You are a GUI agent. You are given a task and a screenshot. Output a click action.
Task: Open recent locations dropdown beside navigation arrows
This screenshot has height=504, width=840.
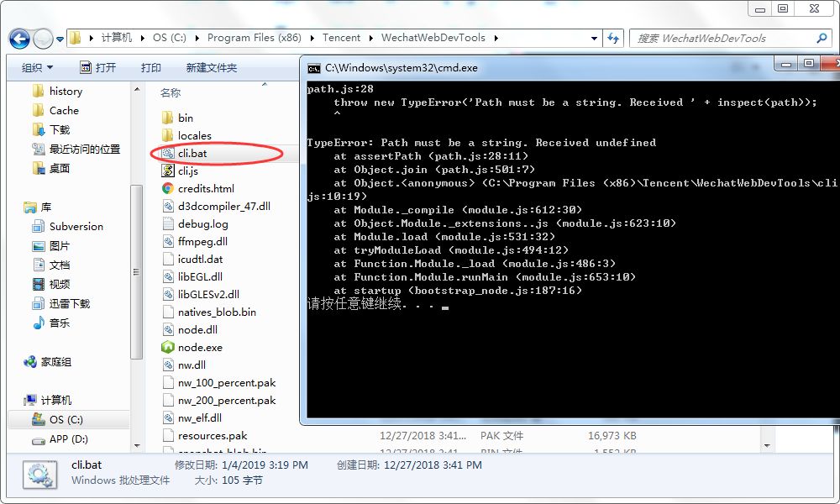coord(60,39)
